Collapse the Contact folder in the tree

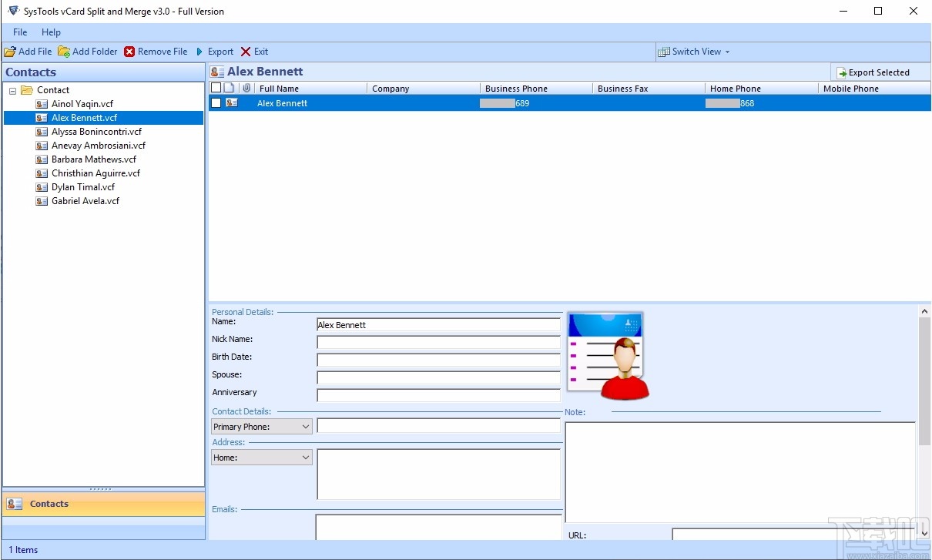(x=12, y=90)
